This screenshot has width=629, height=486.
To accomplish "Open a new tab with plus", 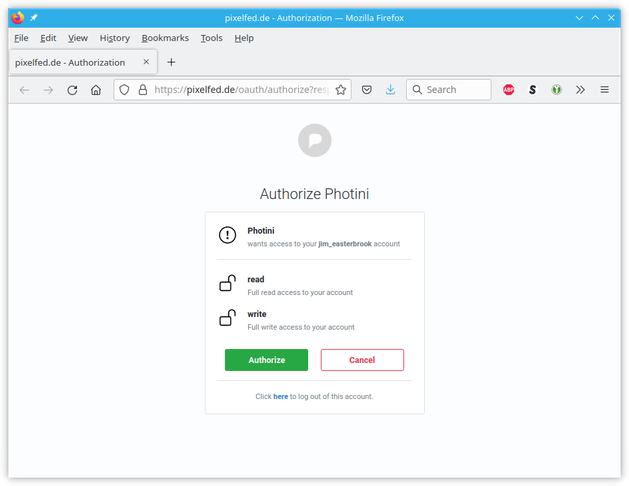I will pos(171,62).
